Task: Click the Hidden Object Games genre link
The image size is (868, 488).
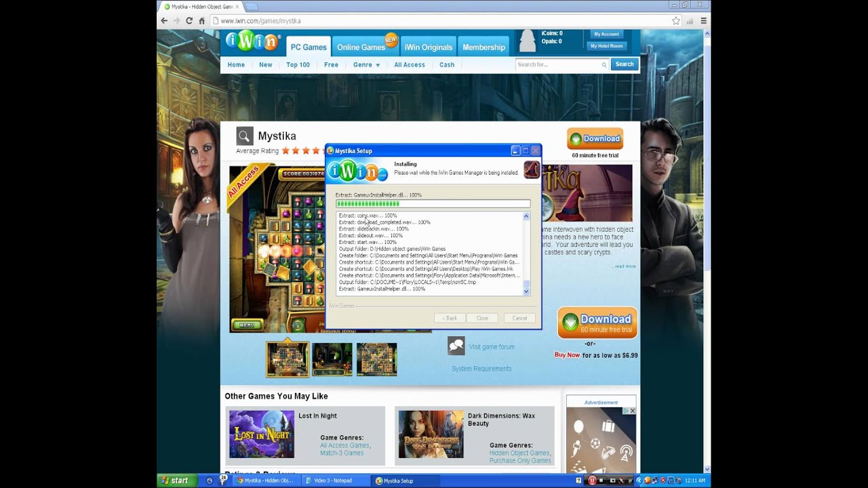Action: click(519, 453)
